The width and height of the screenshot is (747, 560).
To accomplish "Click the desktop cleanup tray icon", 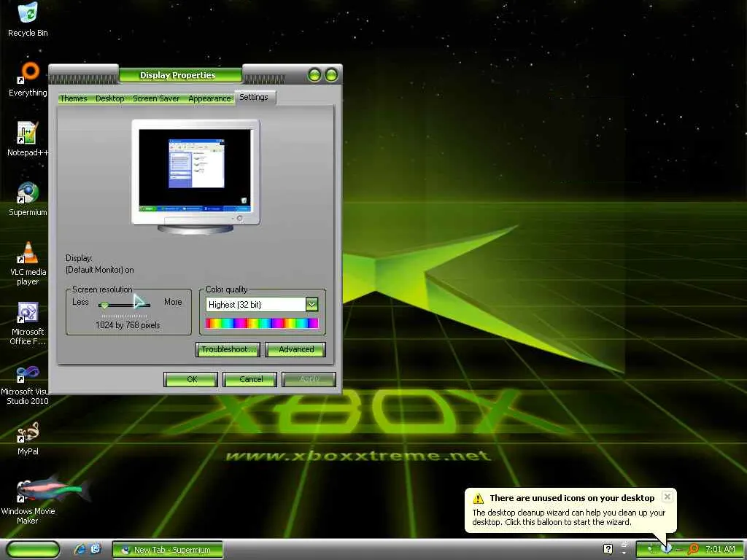I will tap(666, 549).
